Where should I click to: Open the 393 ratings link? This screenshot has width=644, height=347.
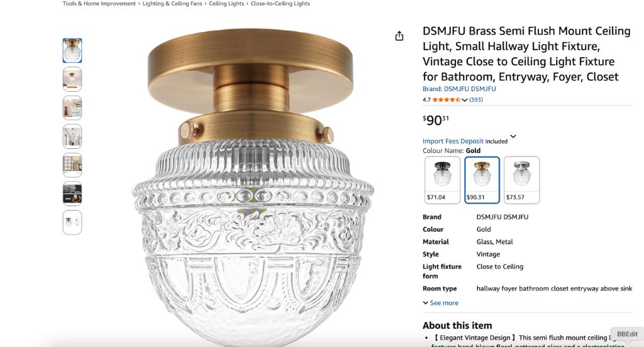coord(476,100)
